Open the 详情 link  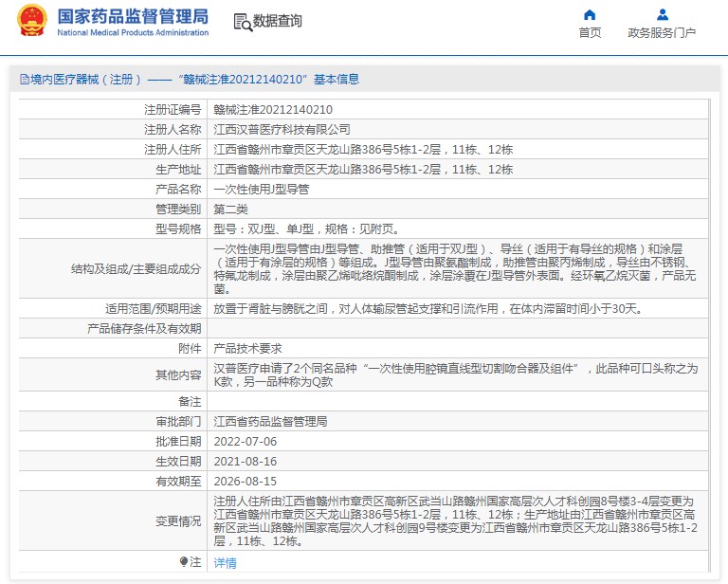pyautogui.click(x=226, y=562)
